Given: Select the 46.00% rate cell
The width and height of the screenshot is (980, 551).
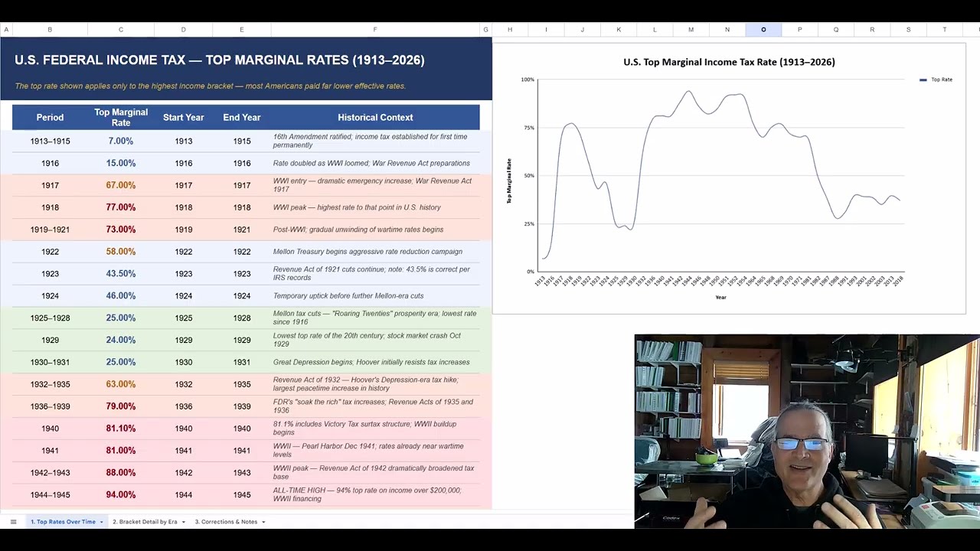Looking at the screenshot, I should 121,295.
